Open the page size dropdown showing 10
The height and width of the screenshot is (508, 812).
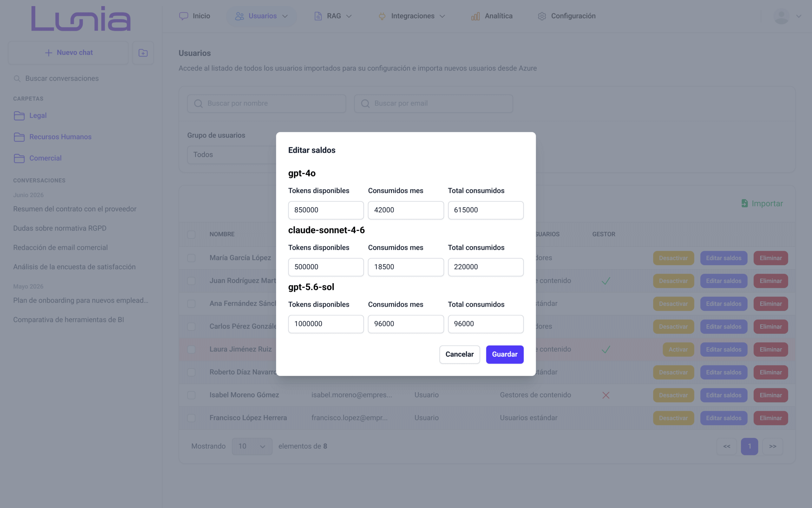[252, 446]
